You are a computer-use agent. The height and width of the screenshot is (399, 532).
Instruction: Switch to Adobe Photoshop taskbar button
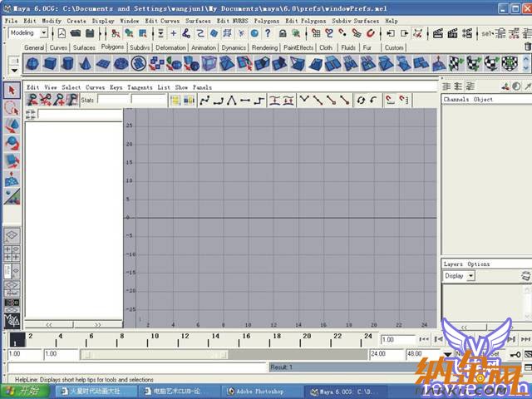click(x=260, y=392)
